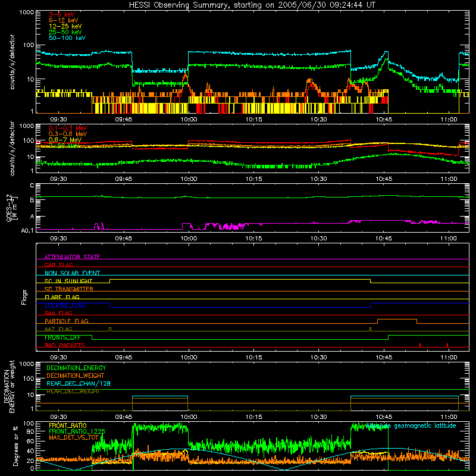Click the 10:00 tick under the Flags panel
The width and height of the screenshot is (476, 476).
189,358
